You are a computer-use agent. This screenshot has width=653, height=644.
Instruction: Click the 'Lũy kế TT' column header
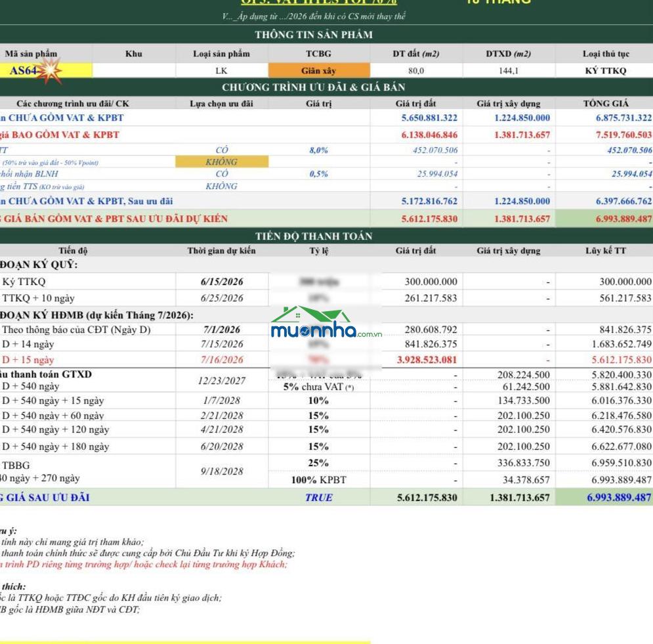pyautogui.click(x=606, y=250)
